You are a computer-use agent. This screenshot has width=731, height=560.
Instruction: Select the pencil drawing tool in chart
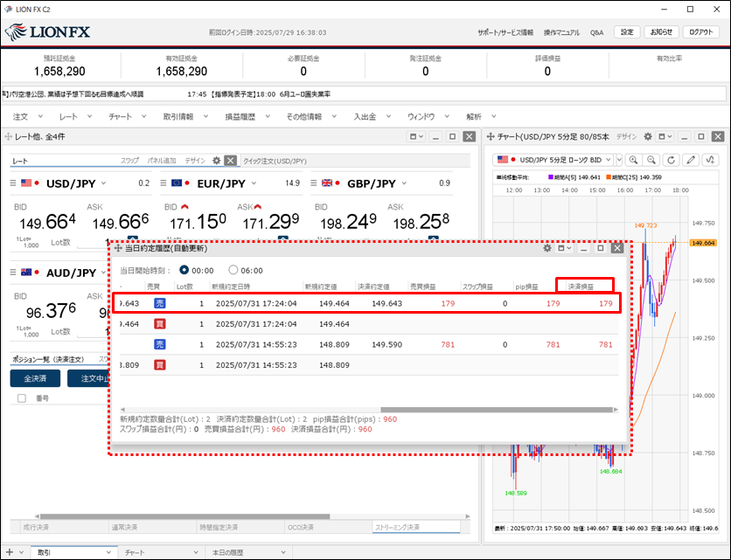[692, 160]
